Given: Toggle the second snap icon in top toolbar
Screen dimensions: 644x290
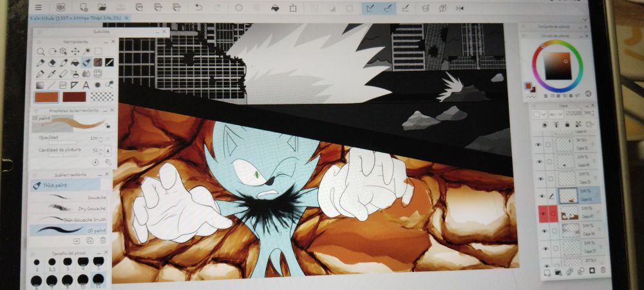Looking at the screenshot, I should pyautogui.click(x=388, y=8).
